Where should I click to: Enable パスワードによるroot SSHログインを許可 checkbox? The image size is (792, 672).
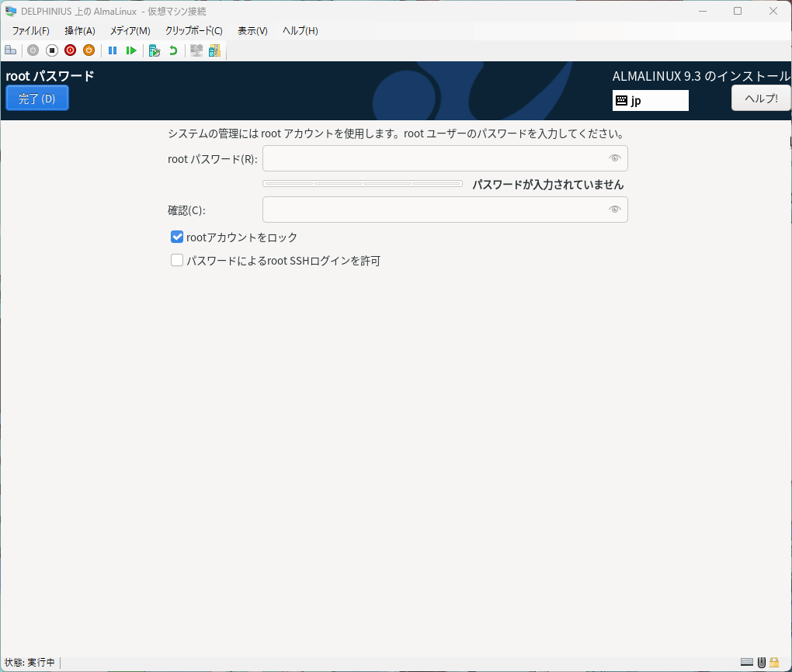[177, 260]
